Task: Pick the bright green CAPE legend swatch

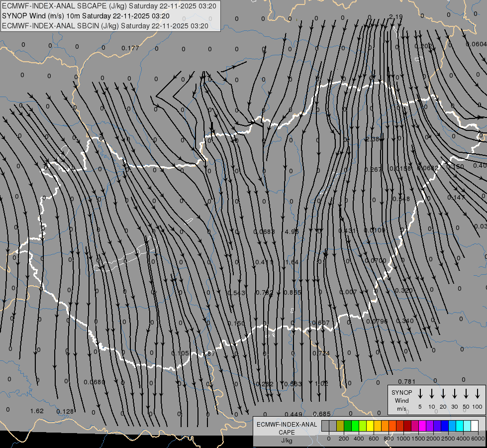Action: 355,426
